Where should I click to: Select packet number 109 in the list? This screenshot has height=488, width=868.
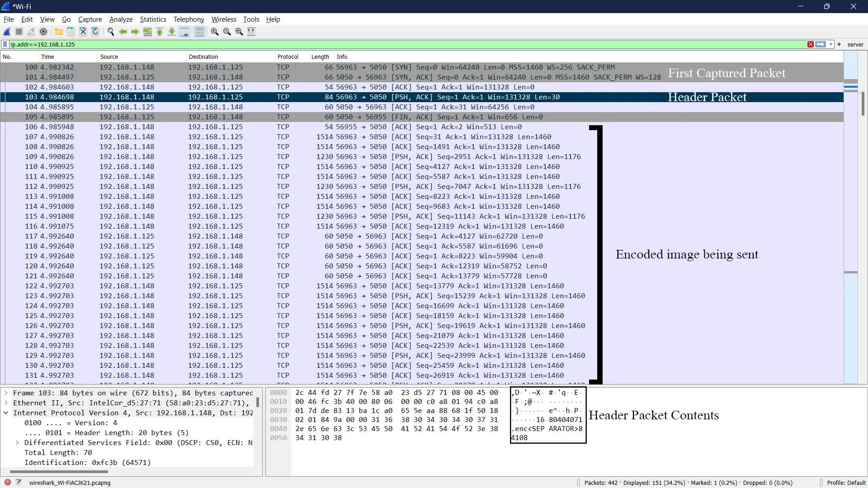[x=421, y=157]
